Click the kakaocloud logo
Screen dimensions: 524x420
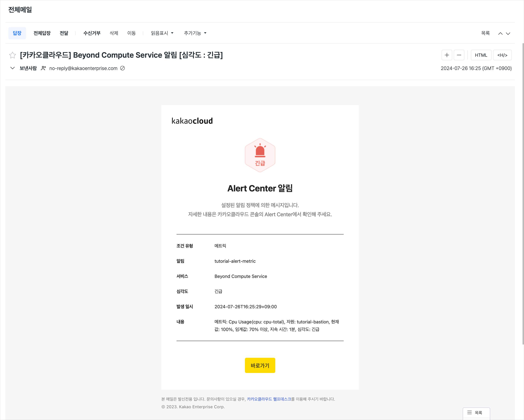(x=192, y=121)
